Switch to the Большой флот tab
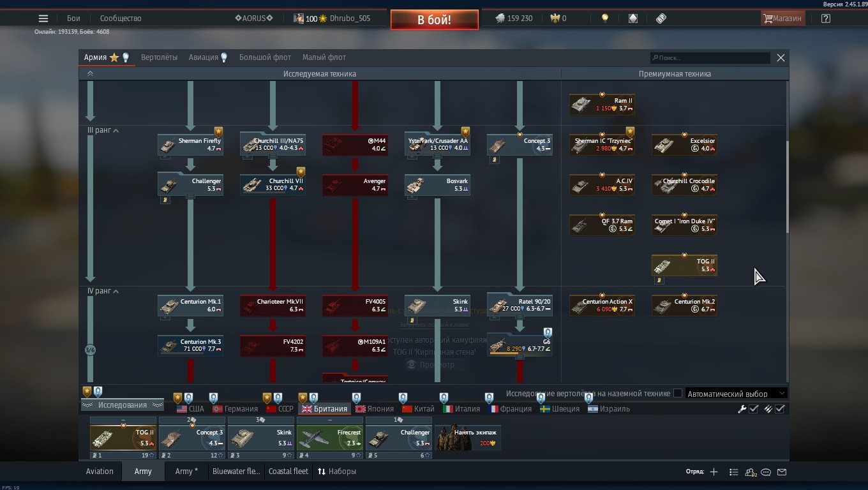This screenshot has height=490, width=868. click(265, 57)
